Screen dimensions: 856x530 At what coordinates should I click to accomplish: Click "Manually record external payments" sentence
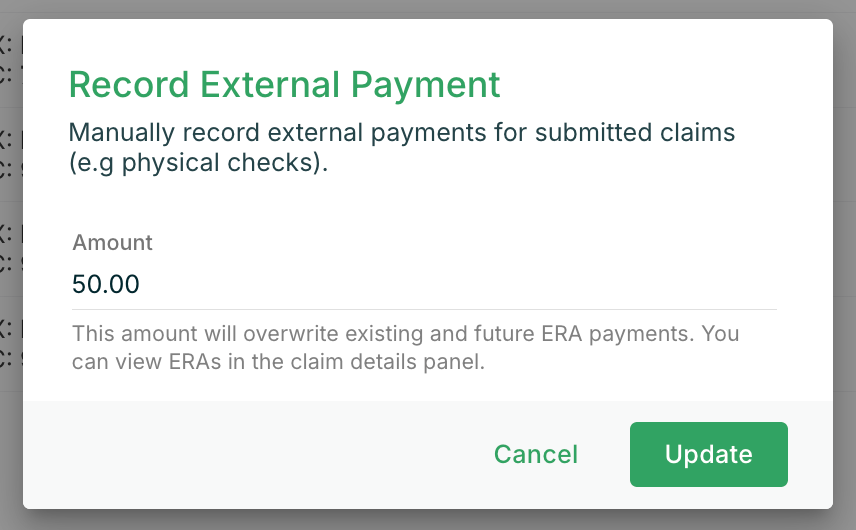pyautogui.click(x=277, y=133)
